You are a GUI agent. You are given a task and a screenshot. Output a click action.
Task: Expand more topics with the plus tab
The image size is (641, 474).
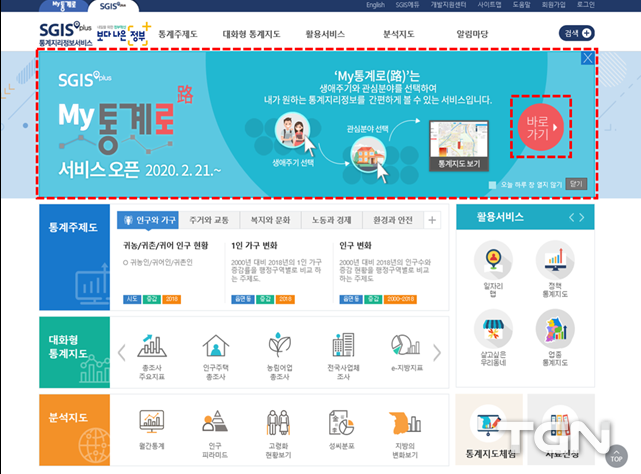click(x=432, y=220)
